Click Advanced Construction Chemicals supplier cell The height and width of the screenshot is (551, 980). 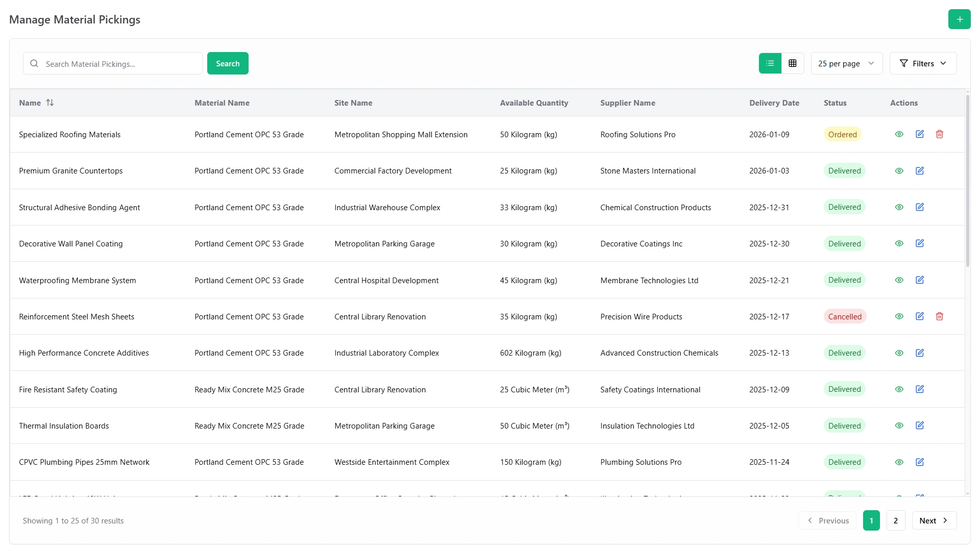pos(659,353)
